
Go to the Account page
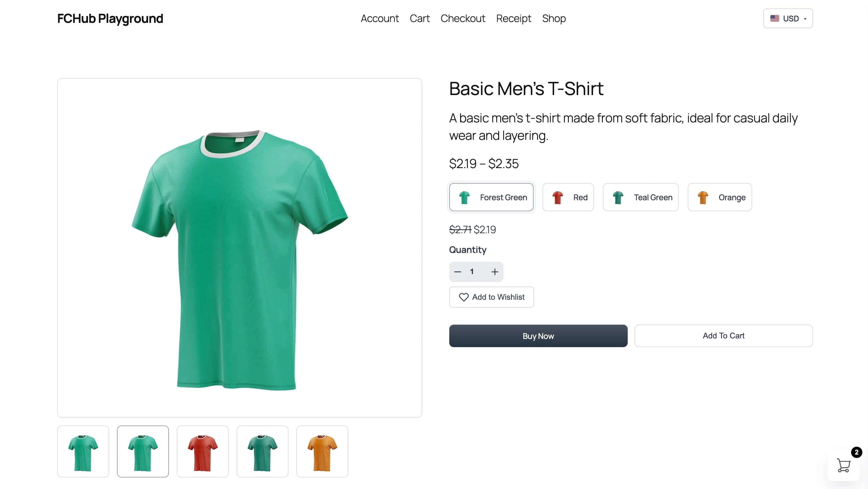[x=380, y=19]
